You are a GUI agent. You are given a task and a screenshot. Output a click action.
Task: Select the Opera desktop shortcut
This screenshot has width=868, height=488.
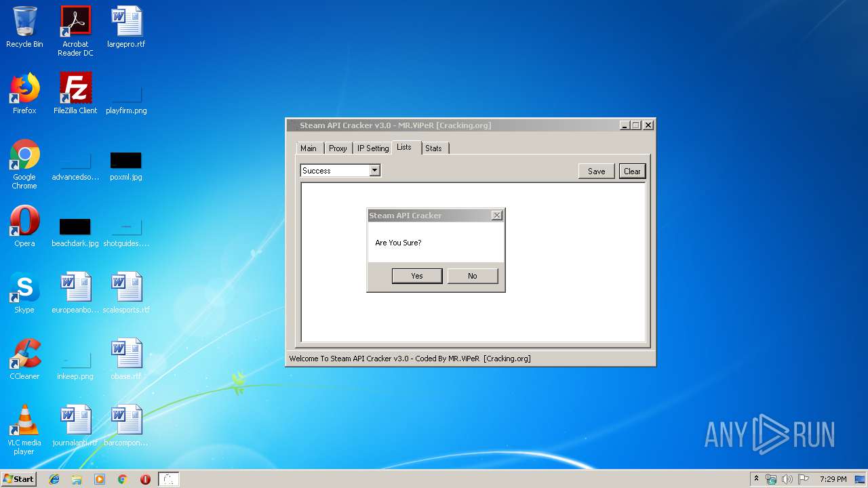24,227
